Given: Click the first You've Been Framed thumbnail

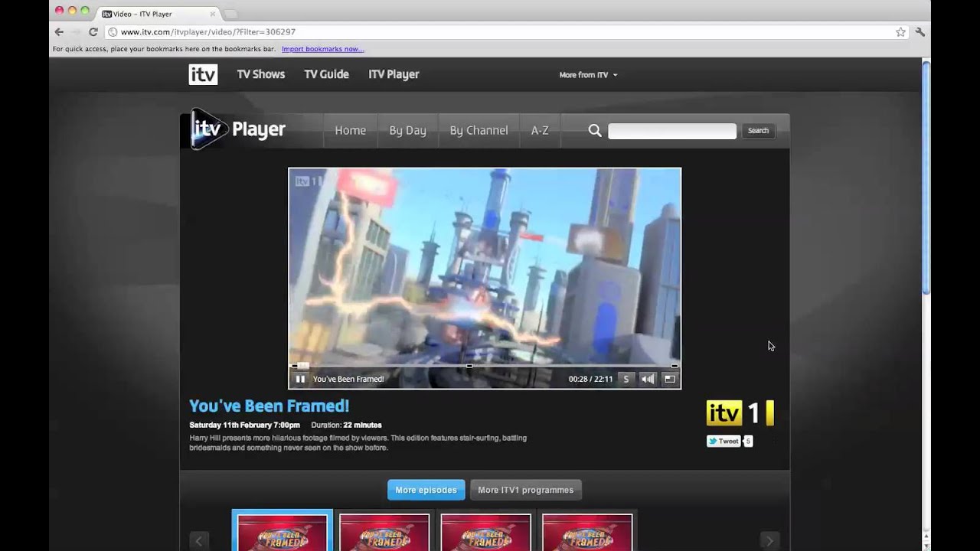Looking at the screenshot, I should (x=282, y=532).
